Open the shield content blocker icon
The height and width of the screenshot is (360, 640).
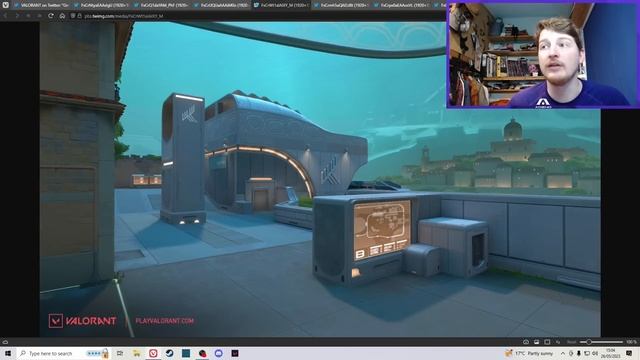[73, 16]
